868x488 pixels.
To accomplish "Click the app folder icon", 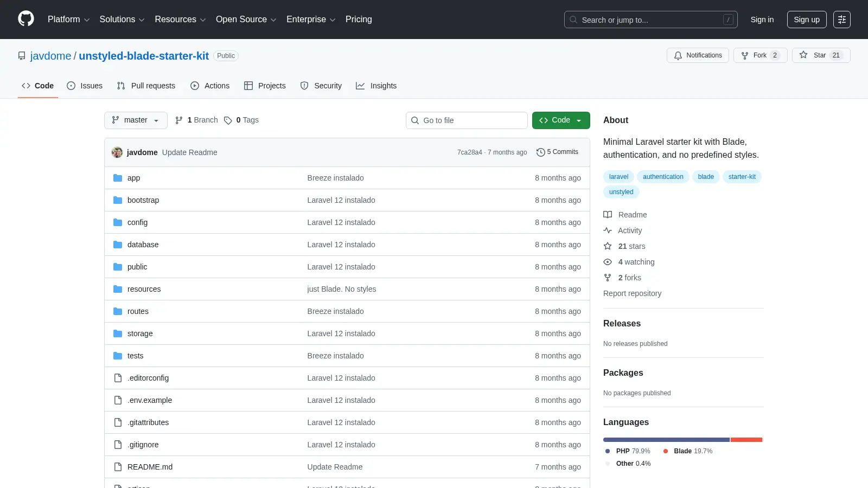I will 118,178.
